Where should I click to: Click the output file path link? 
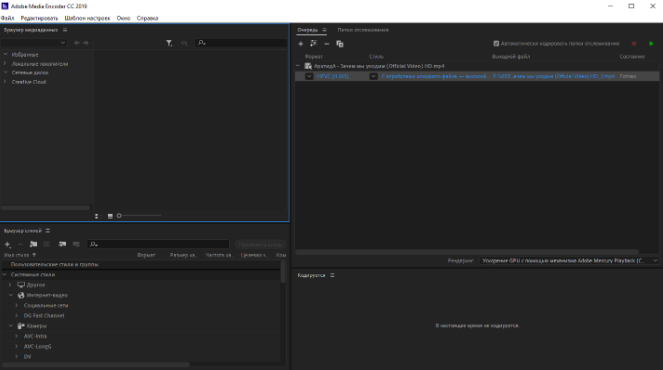point(554,77)
